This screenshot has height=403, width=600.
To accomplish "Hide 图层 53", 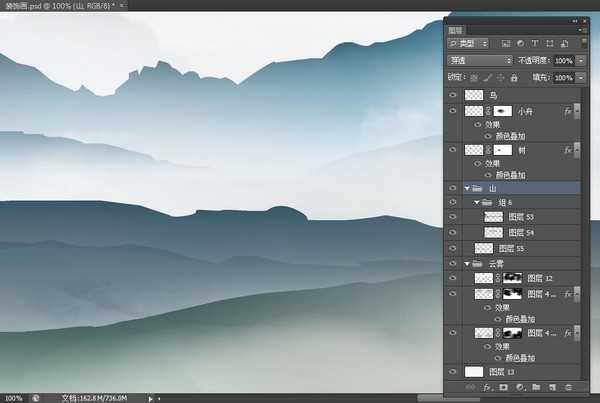I will point(453,217).
